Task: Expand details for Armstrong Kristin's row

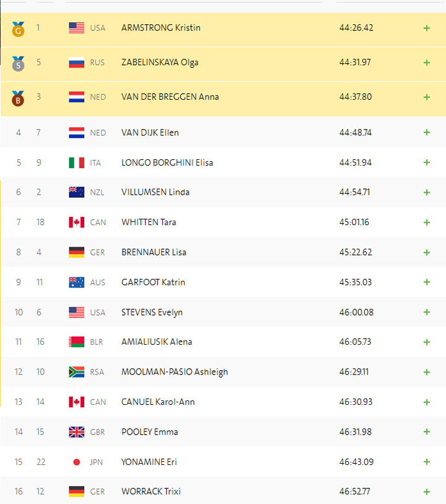Action: 426,28
